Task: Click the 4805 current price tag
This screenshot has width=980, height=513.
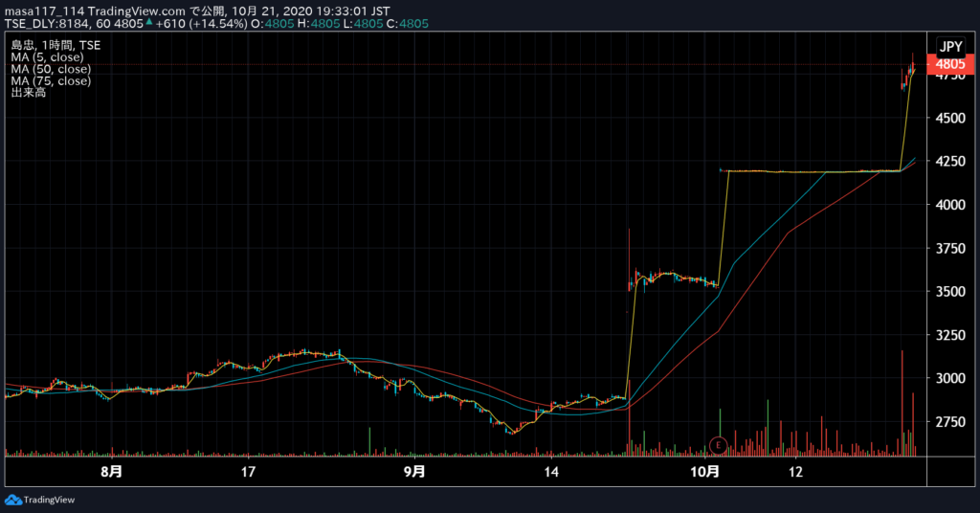Action: pos(950,64)
